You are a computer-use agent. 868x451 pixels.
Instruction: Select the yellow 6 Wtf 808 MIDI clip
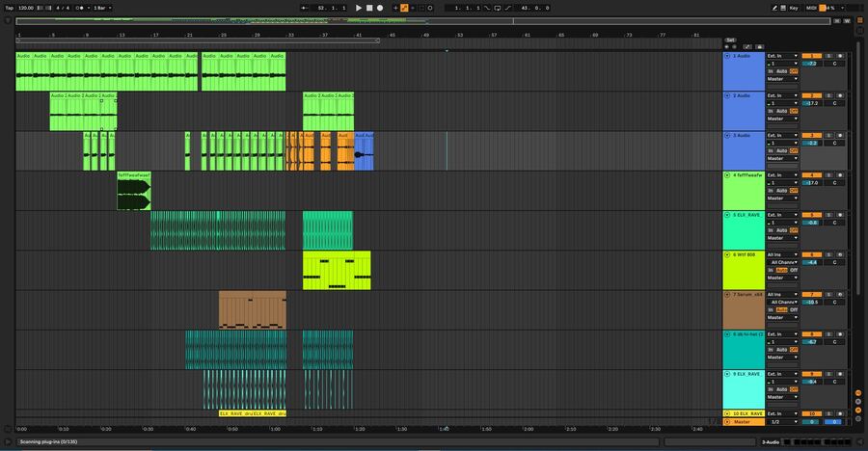coord(337,270)
